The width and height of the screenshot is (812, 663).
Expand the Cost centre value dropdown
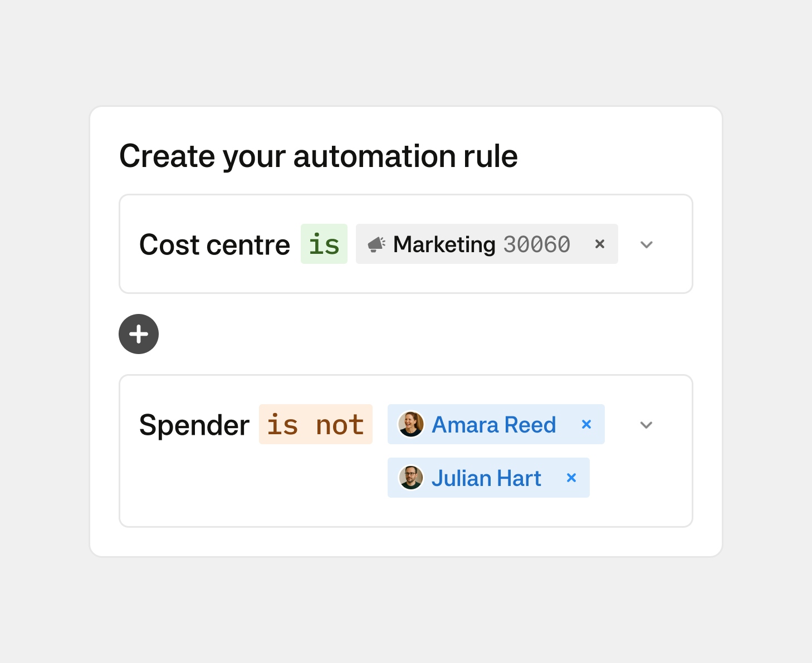tap(647, 244)
